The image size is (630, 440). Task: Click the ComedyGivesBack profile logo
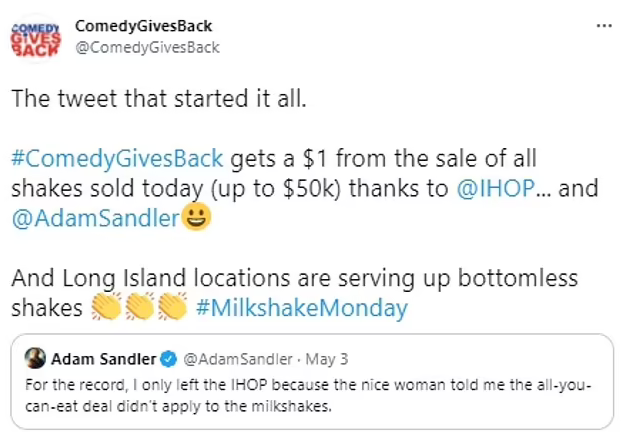point(35,37)
